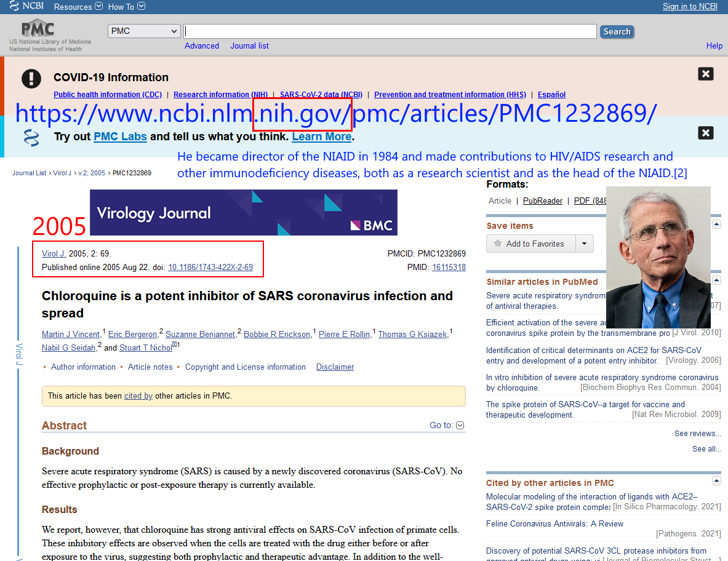Image resolution: width=728 pixels, height=561 pixels.
Task: Click the Learn More link
Action: point(321,137)
